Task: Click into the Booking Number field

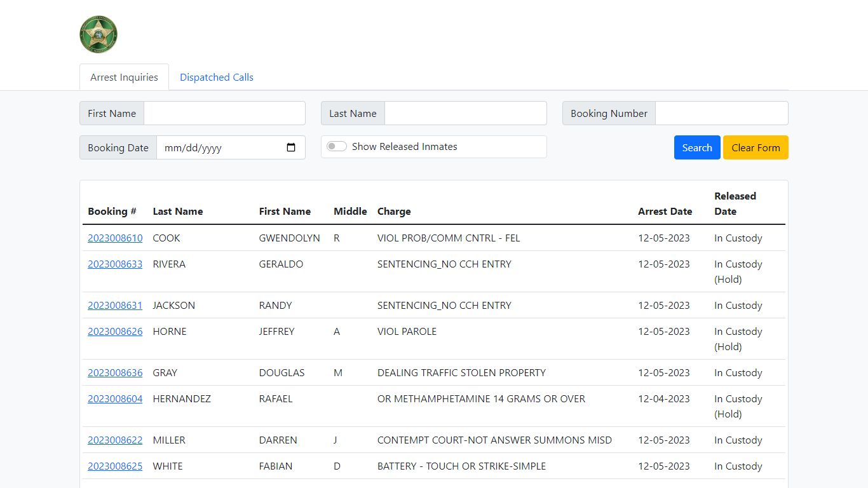Action: (722, 113)
